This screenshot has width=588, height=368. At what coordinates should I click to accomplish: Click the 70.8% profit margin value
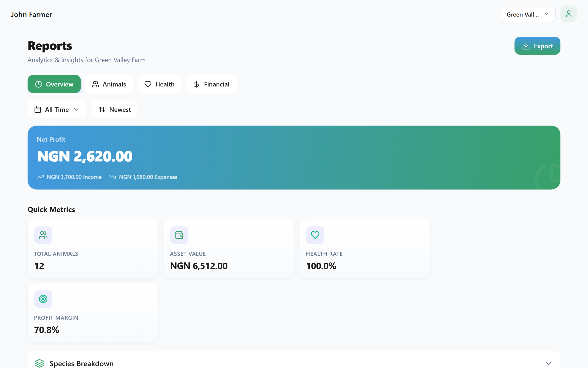46,330
